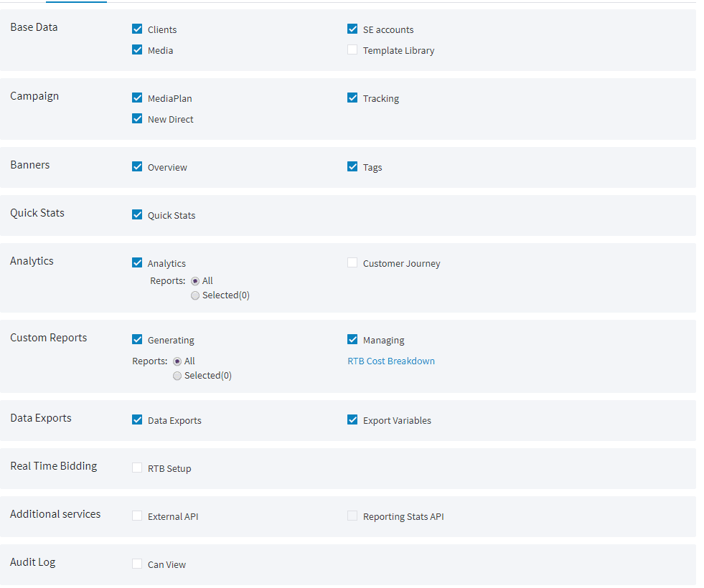This screenshot has height=588, width=704.
Task: Uncheck the Tags checkbox
Action: pos(352,167)
